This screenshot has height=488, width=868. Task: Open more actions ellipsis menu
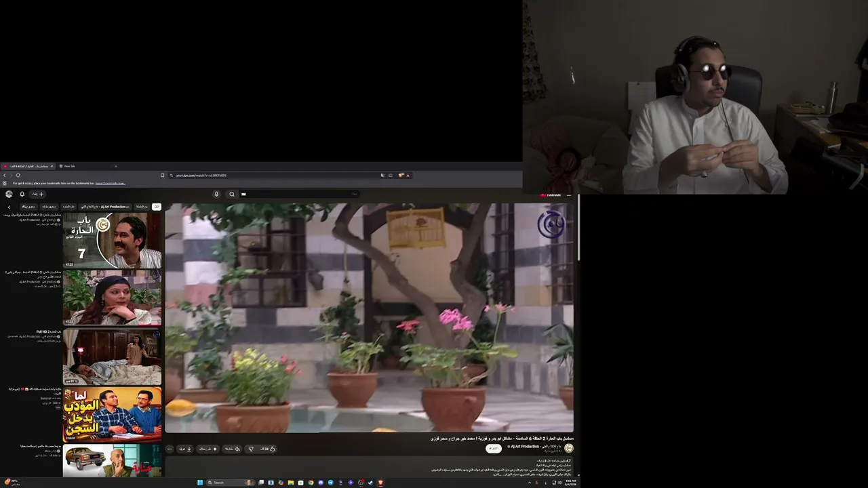pyautogui.click(x=170, y=449)
